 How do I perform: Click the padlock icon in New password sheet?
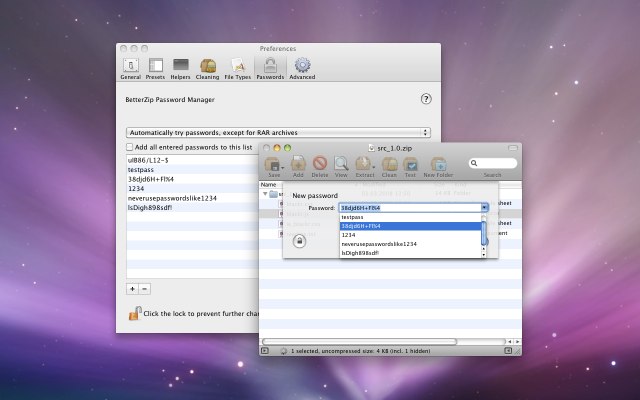tap(298, 240)
